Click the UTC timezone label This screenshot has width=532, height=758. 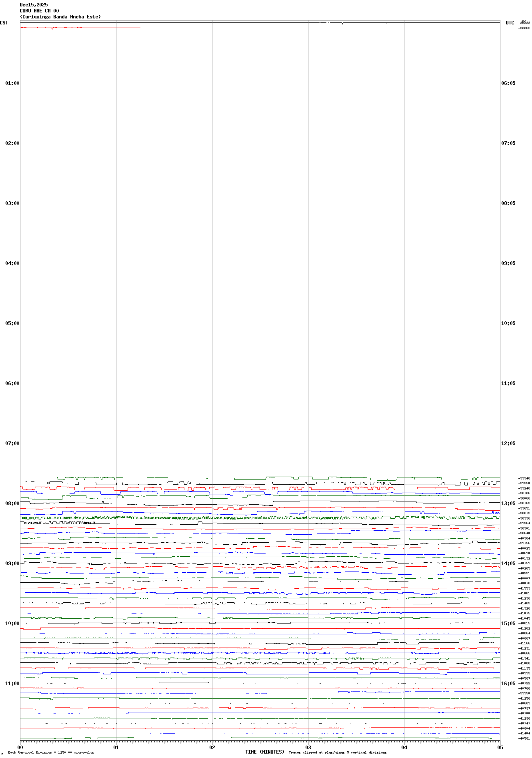[x=510, y=23]
